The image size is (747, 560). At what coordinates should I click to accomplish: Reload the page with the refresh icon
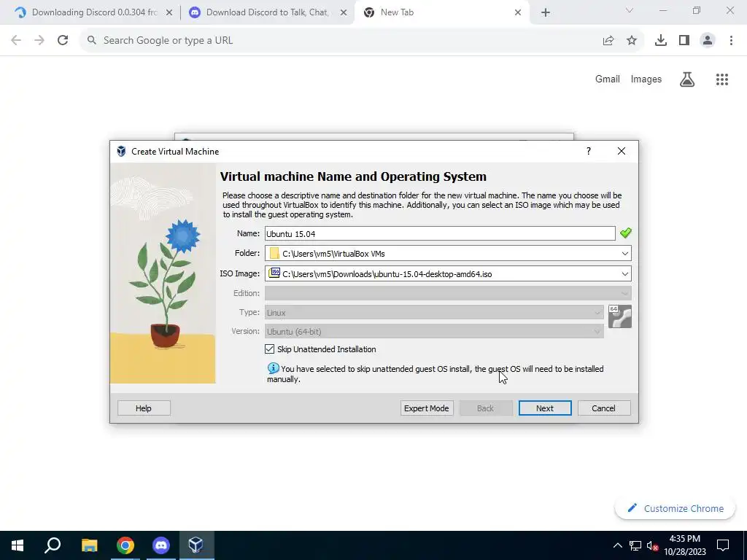63,41
